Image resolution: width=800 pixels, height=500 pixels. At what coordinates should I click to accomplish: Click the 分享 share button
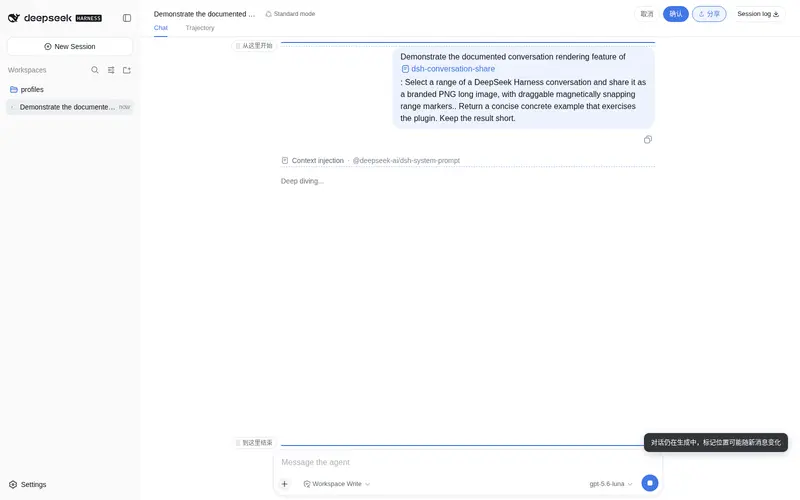[709, 14]
